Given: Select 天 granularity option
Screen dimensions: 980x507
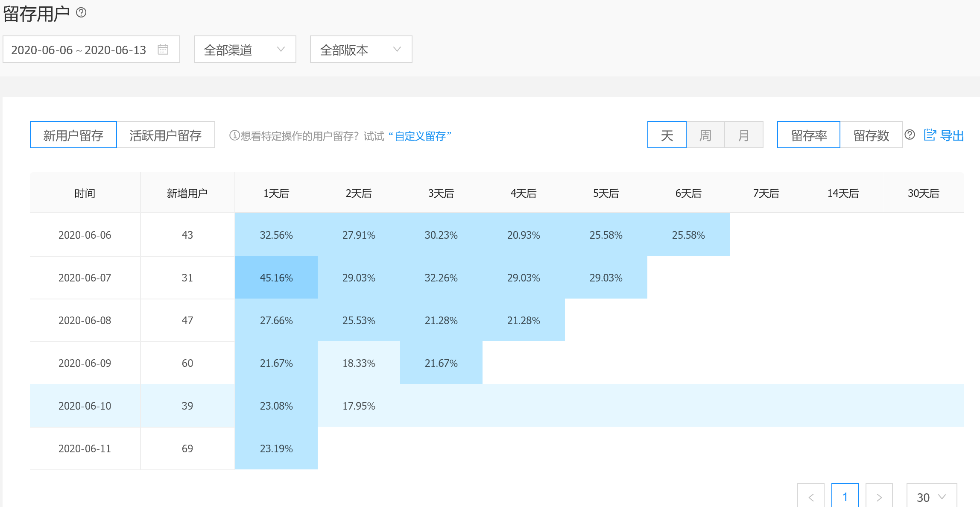Looking at the screenshot, I should (667, 135).
